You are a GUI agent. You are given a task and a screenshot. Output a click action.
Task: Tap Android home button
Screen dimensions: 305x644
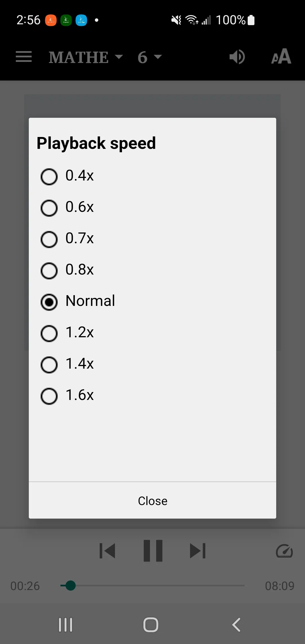tap(151, 625)
